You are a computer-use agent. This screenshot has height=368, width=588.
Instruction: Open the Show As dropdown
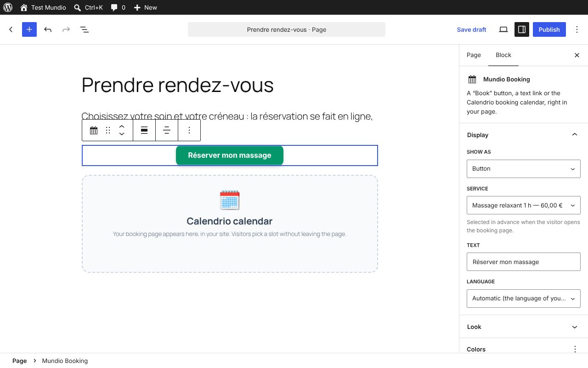tap(524, 169)
